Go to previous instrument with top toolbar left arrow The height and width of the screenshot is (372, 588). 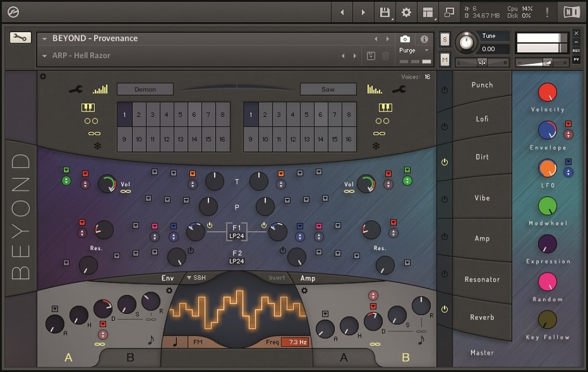tap(342, 13)
